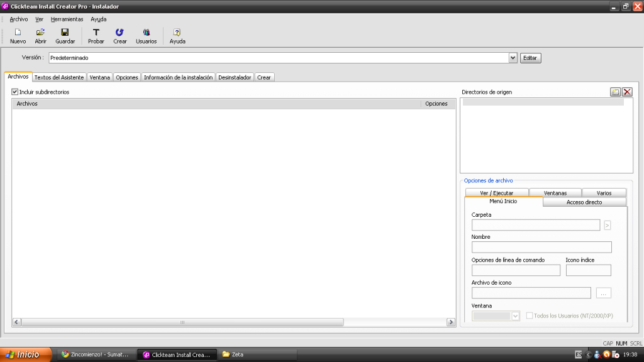Screen dimensions: 644x362
Task: Click Opciones de línea de comando field
Action: [x=516, y=270]
